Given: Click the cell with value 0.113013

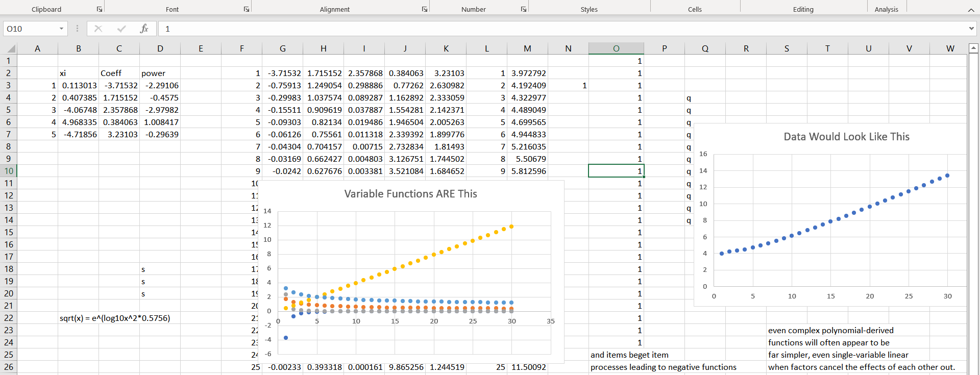Looking at the screenshot, I should (78, 85).
